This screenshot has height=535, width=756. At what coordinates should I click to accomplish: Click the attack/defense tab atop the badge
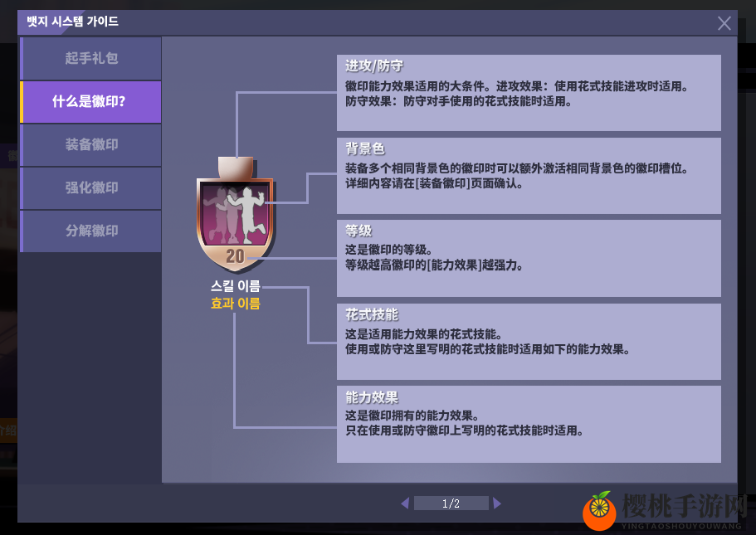click(x=236, y=167)
